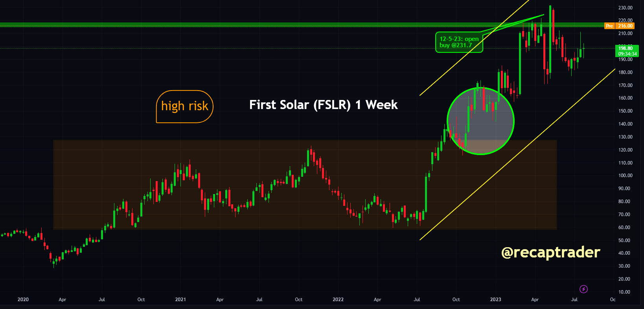Image resolution: width=644 pixels, height=309 pixels.
Task: Click the 170.00 price axis label
Action: point(625,85)
